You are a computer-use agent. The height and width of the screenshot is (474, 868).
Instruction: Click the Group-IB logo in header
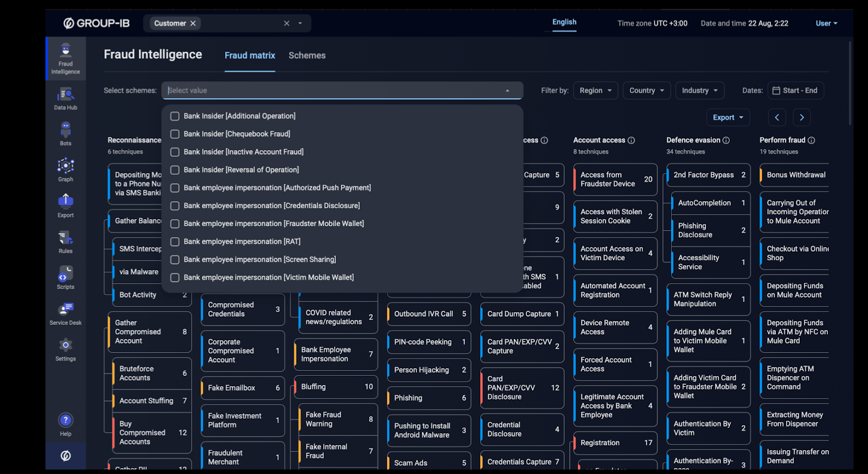(97, 23)
